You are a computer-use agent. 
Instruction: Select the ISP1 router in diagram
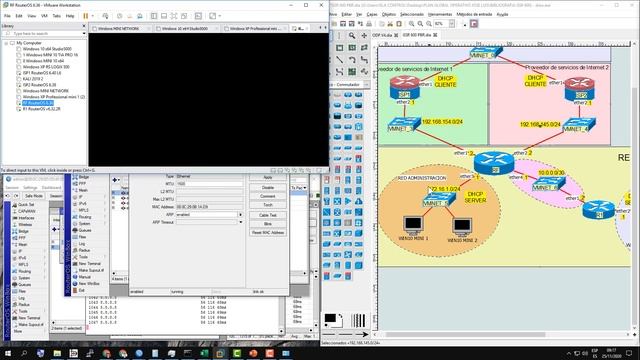[x=404, y=88]
